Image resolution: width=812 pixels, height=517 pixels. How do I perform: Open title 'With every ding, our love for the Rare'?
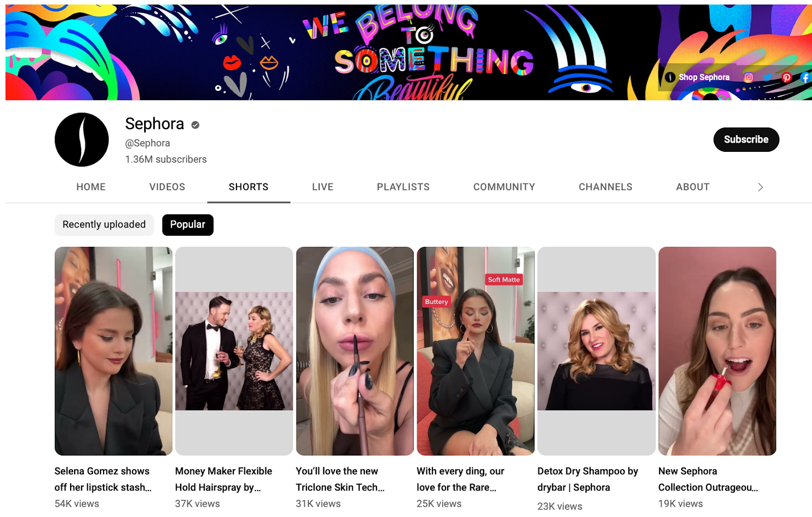(x=461, y=479)
